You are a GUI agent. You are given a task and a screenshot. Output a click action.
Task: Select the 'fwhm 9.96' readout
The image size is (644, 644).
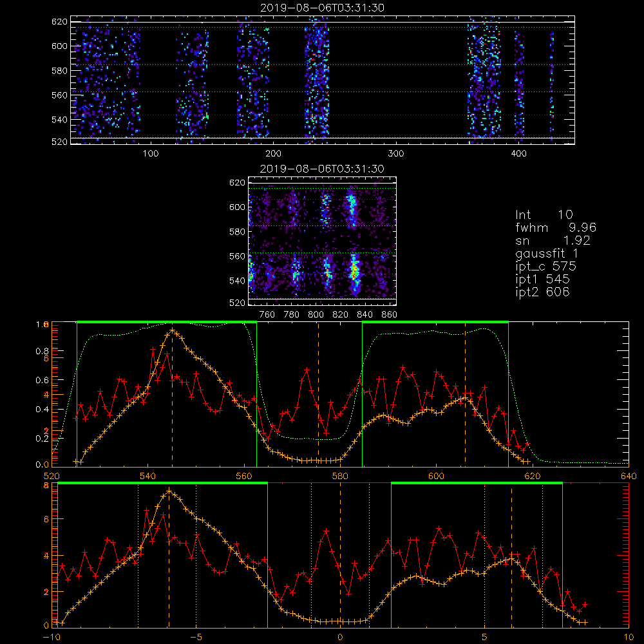pos(556,227)
